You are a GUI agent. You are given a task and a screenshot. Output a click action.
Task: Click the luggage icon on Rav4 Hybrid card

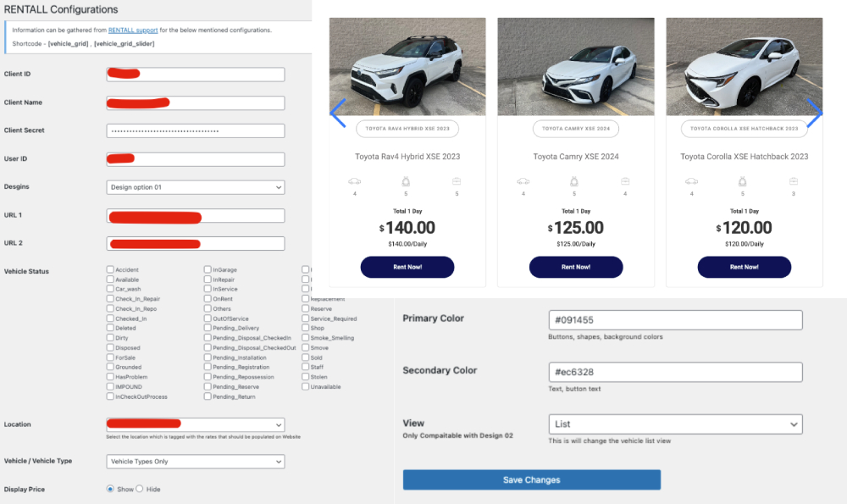click(x=457, y=180)
